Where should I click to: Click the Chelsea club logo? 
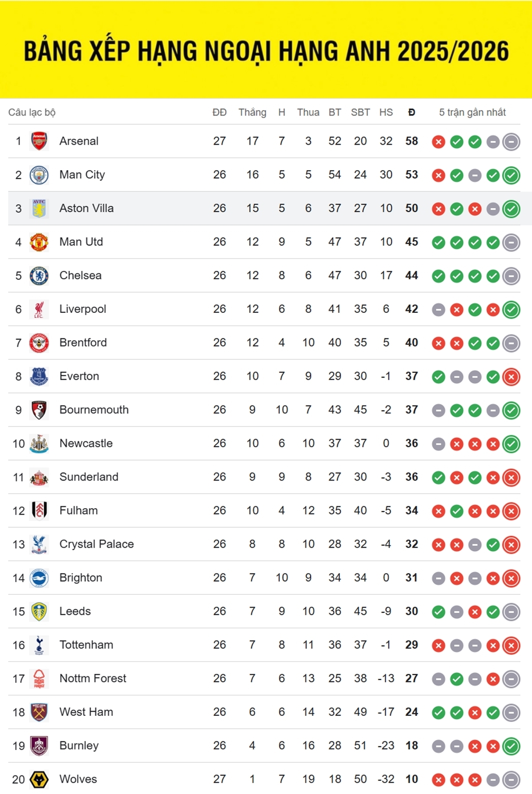(39, 275)
